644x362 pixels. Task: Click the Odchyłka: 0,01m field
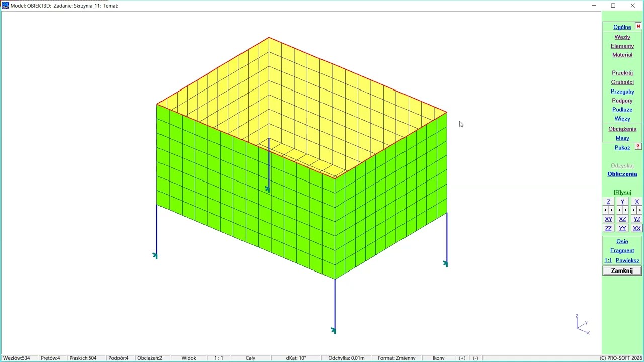[346, 358]
